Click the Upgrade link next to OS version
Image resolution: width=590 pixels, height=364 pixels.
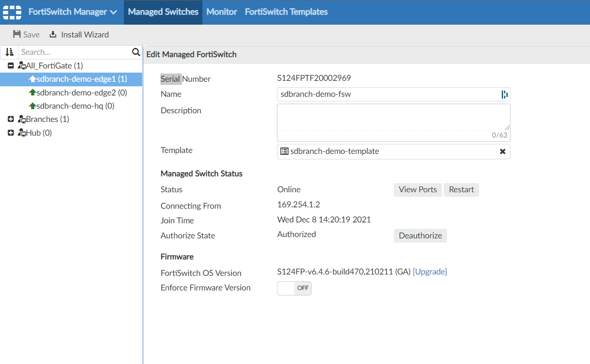coord(430,271)
